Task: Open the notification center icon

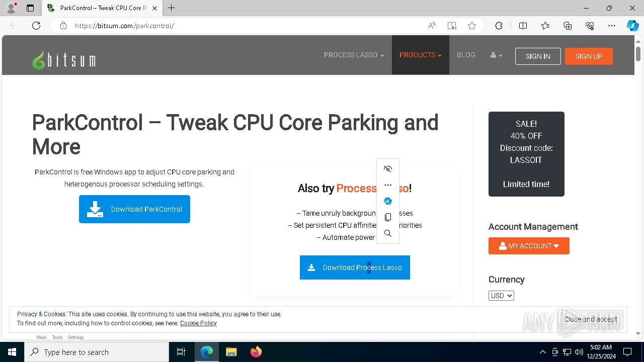Action: tap(627, 352)
